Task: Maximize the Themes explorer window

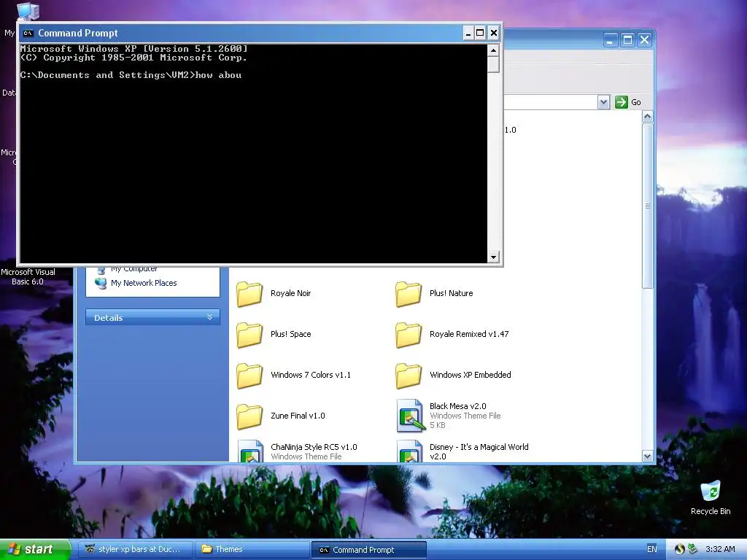Action: point(627,39)
